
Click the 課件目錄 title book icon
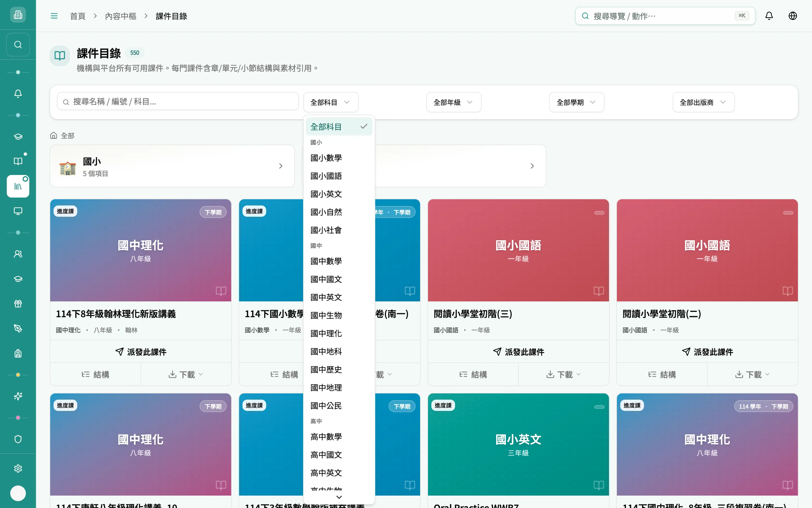(x=60, y=56)
